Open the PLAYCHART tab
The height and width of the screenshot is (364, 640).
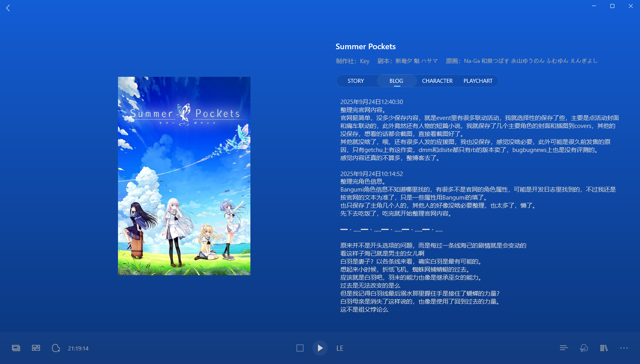coord(478,81)
